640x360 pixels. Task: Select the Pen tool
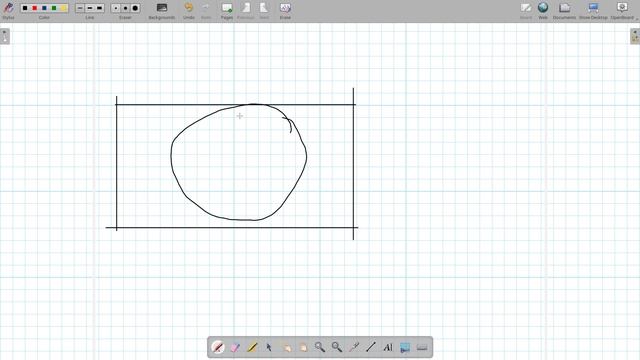(x=218, y=347)
